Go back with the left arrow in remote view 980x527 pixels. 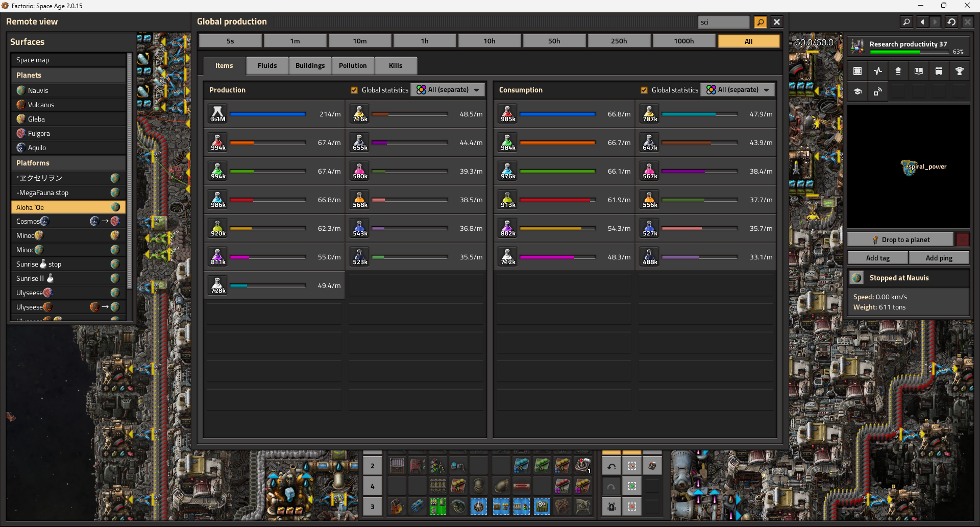(x=922, y=22)
